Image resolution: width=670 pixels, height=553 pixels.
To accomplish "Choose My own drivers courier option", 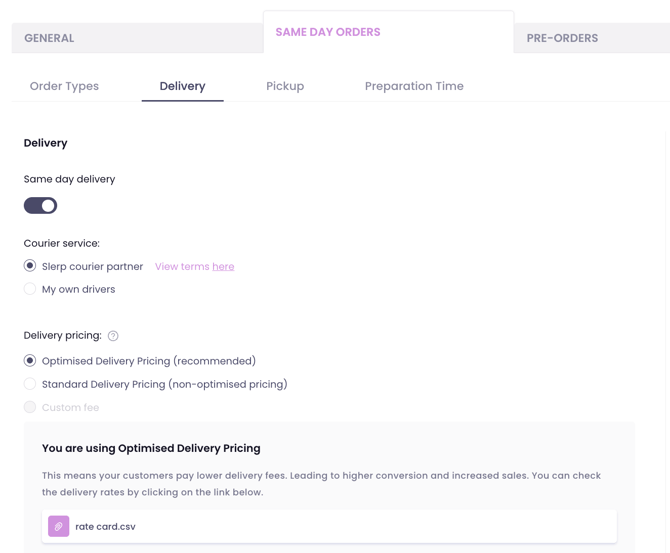I will point(30,289).
